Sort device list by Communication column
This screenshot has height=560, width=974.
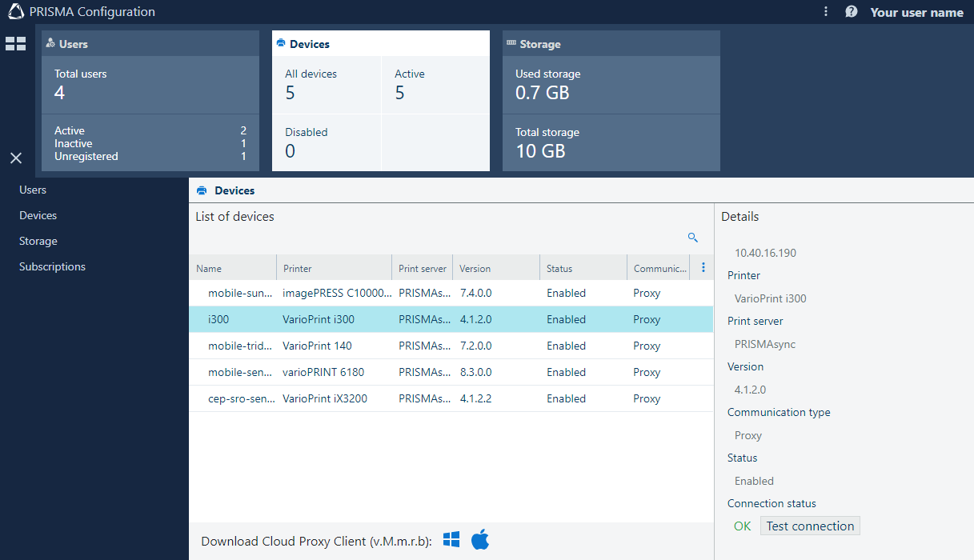pyautogui.click(x=659, y=268)
